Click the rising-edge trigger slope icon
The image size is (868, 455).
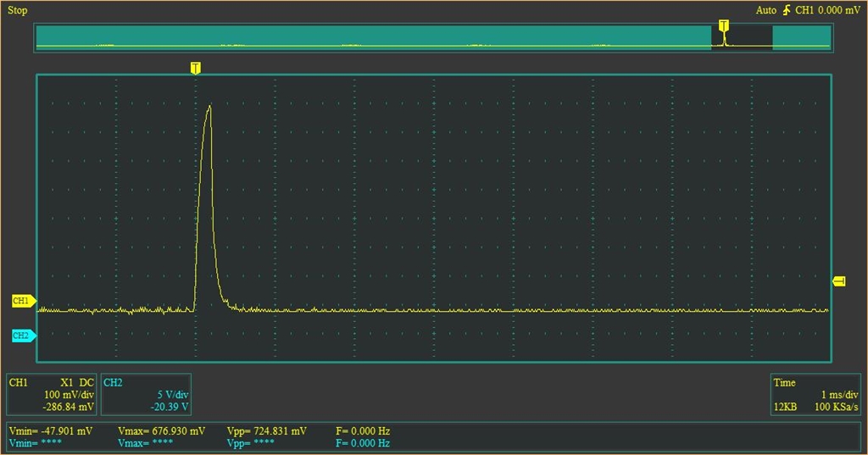[x=787, y=10]
